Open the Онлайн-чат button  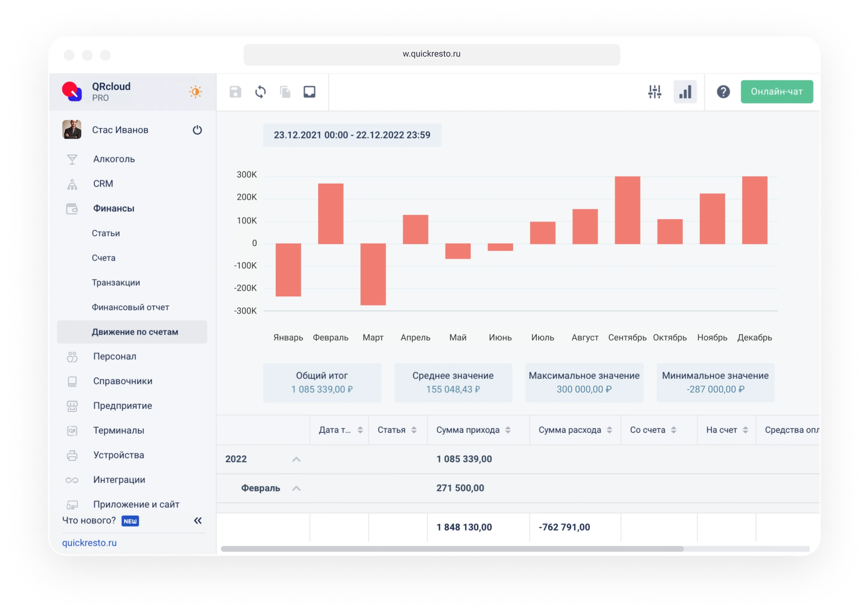(x=777, y=92)
